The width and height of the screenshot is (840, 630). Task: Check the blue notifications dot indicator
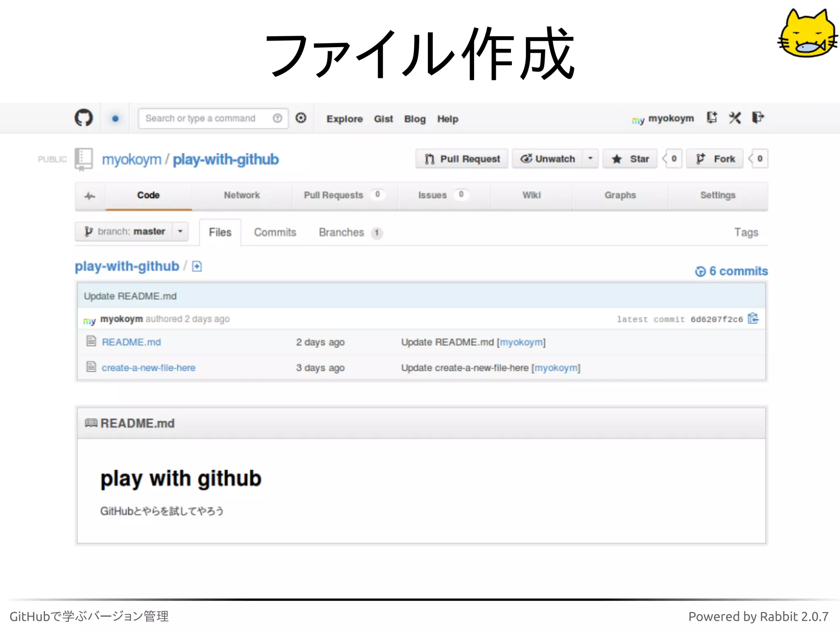(x=115, y=119)
